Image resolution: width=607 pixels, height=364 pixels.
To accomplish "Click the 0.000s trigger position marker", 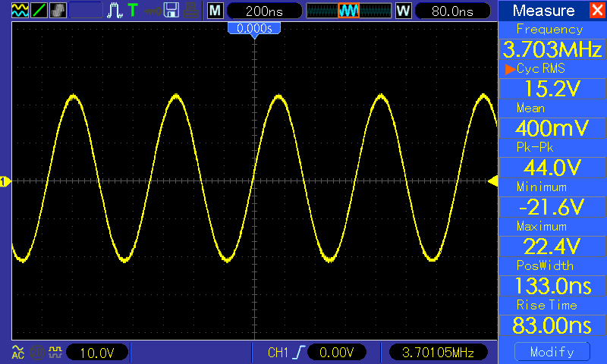I will [254, 28].
